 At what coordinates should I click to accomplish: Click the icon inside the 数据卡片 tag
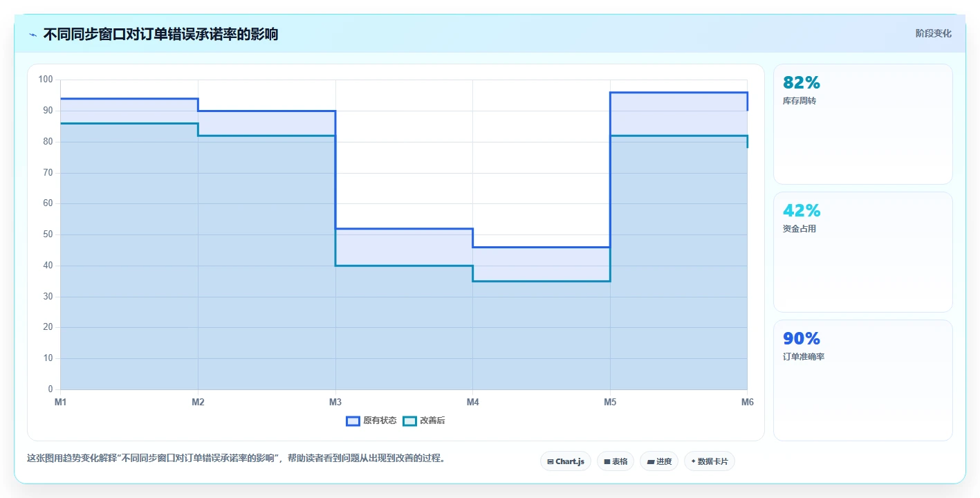[x=693, y=461]
